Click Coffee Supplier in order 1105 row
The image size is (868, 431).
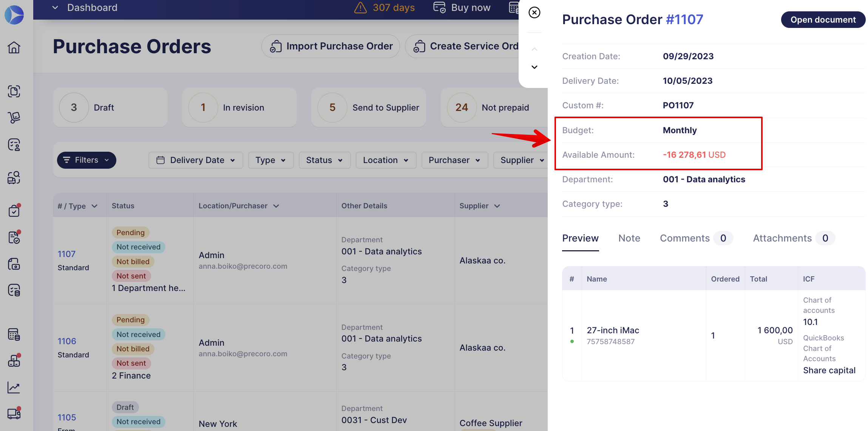click(491, 423)
